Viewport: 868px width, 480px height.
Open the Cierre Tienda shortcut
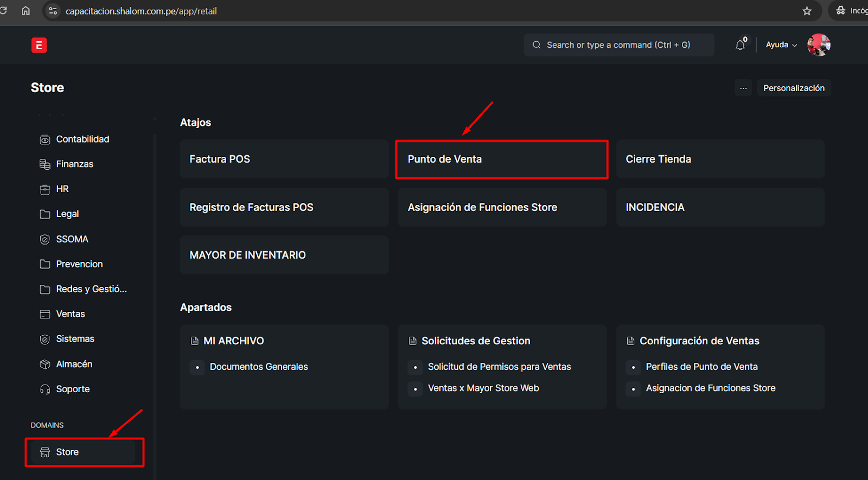click(x=720, y=159)
